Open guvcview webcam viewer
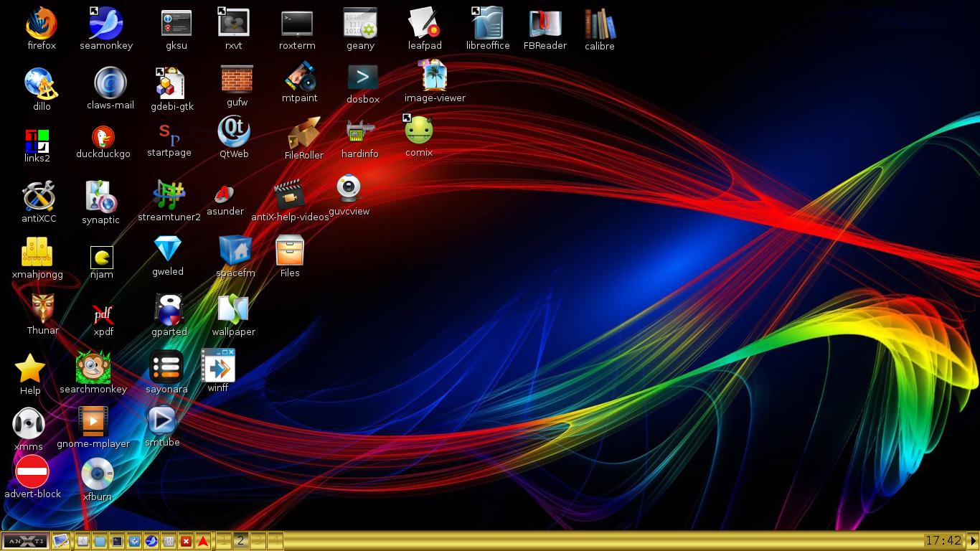Viewport: 980px width, 551px height. 349,188
